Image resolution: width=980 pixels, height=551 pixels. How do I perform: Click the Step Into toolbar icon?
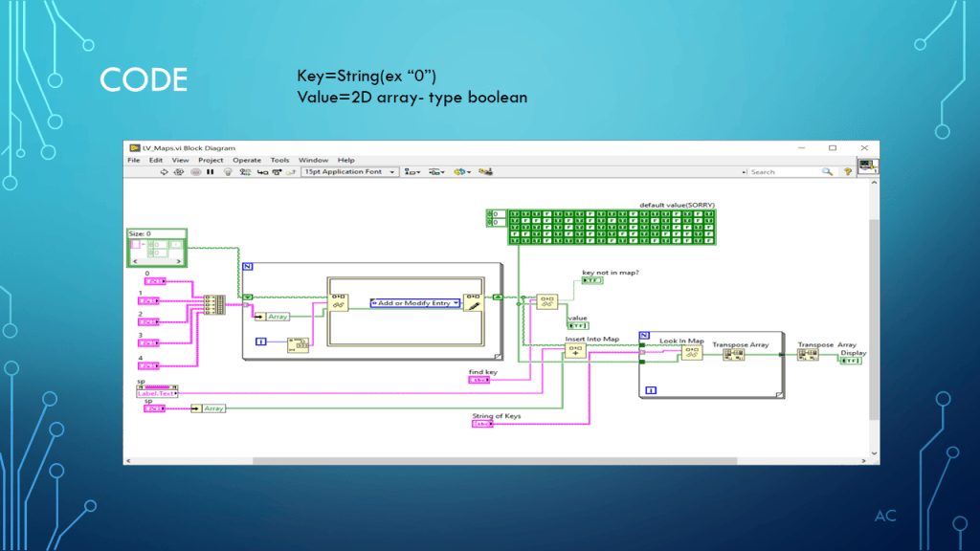tap(262, 172)
